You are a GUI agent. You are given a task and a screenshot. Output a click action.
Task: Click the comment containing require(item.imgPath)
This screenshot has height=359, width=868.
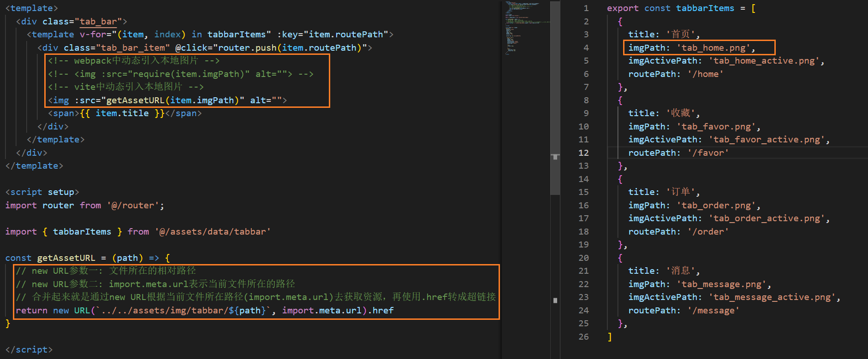pyautogui.click(x=181, y=74)
